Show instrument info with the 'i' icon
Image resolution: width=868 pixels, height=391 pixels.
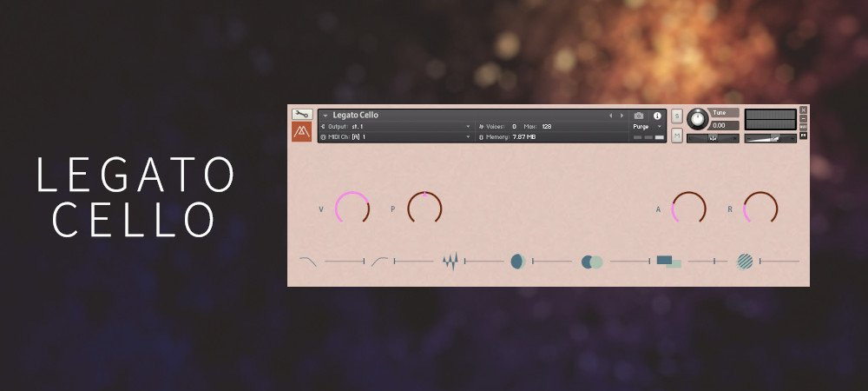[x=657, y=116]
